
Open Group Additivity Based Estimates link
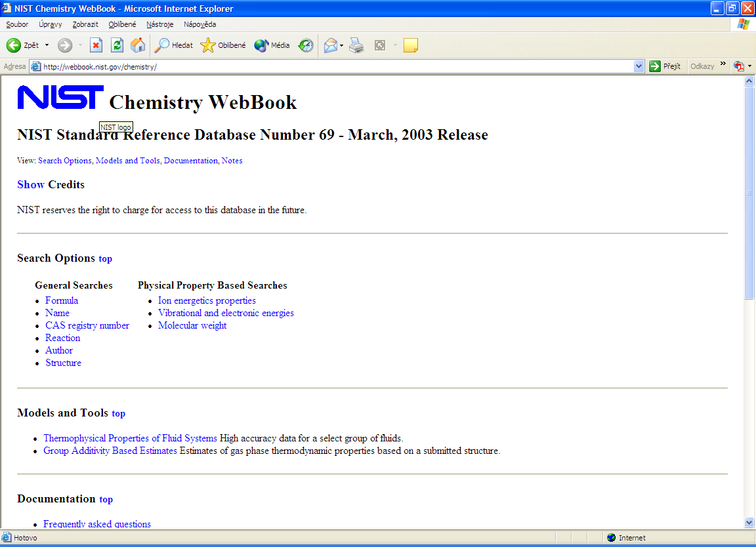(110, 451)
